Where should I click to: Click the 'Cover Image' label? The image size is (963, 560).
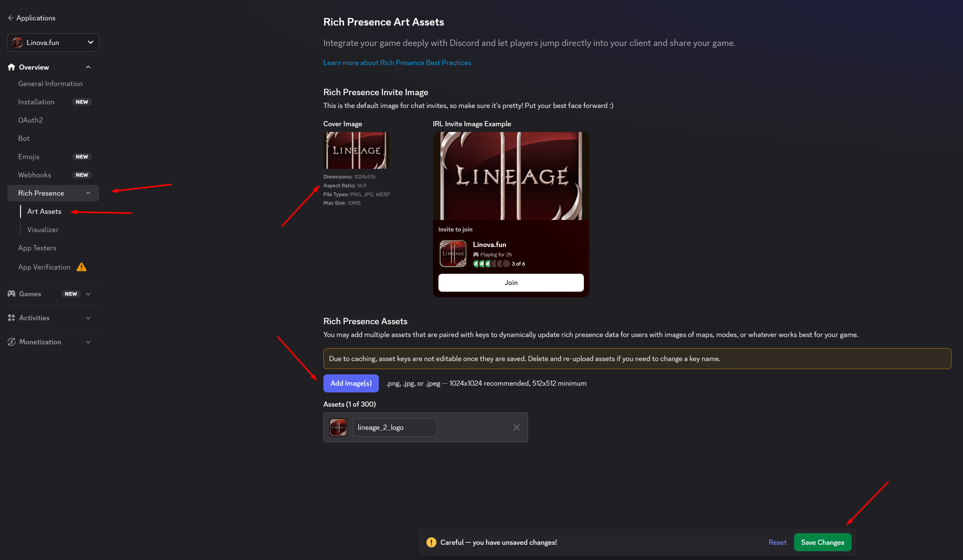[x=342, y=124]
